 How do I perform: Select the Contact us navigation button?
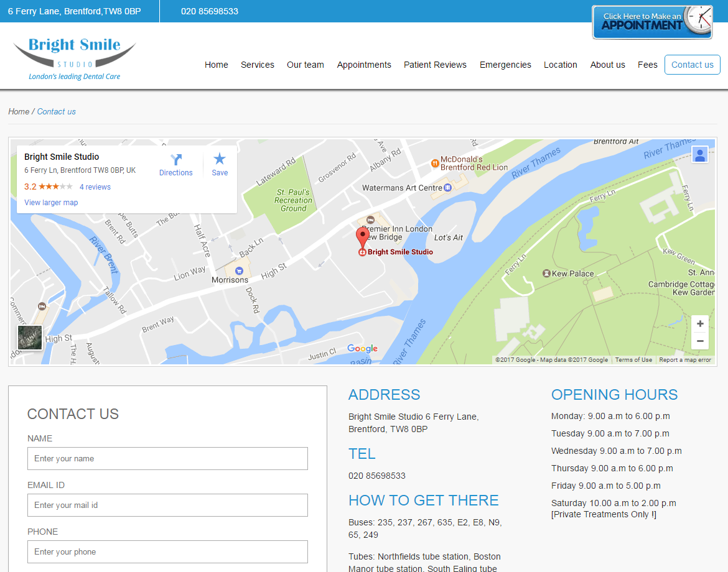[x=693, y=65]
